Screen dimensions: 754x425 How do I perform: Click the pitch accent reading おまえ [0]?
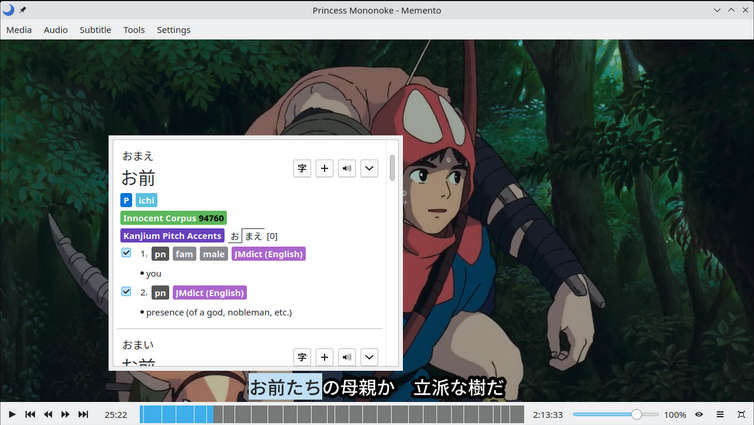point(253,236)
